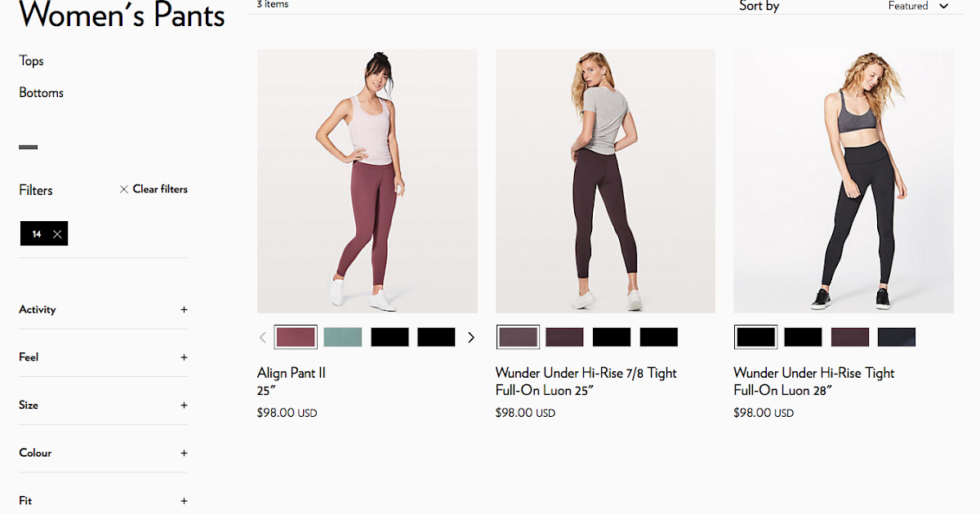Open the Featured sort dropdown
This screenshot has height=514, width=980.
pos(909,6)
